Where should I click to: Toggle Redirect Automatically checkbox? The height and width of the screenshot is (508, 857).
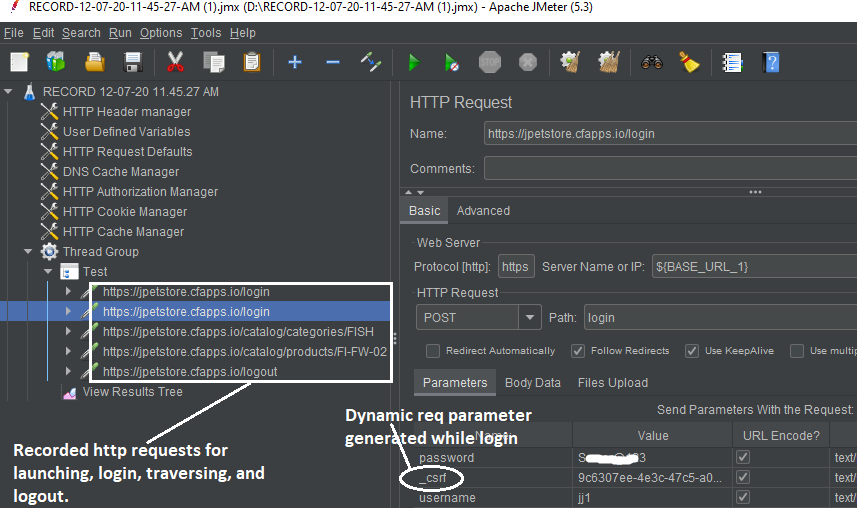pyautogui.click(x=433, y=351)
